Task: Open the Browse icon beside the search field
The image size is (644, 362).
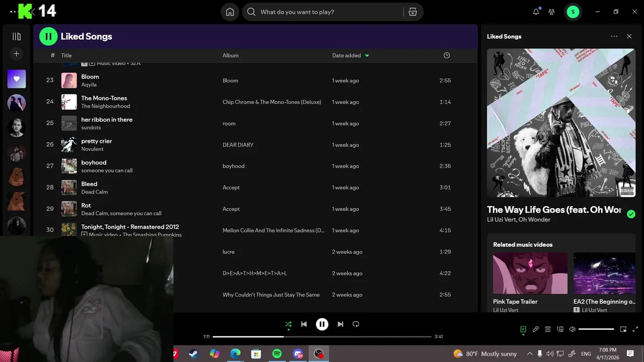Action: tap(413, 12)
